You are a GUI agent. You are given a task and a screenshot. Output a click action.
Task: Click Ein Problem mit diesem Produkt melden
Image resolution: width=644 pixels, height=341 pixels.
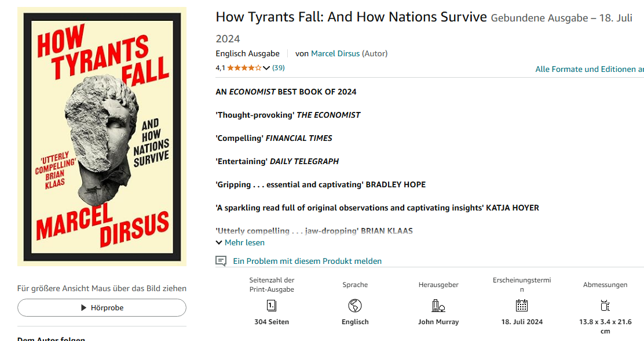[307, 261]
